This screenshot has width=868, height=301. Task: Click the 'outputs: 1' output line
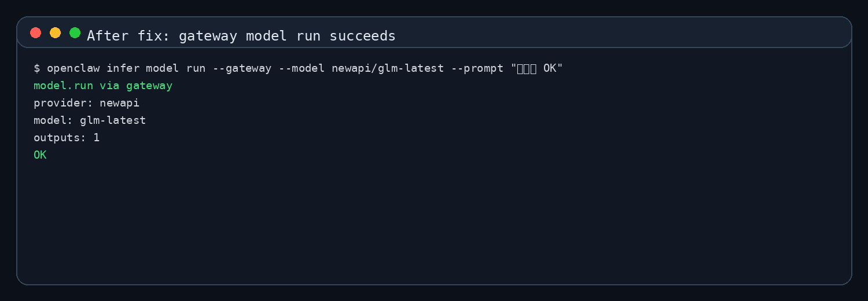point(67,138)
